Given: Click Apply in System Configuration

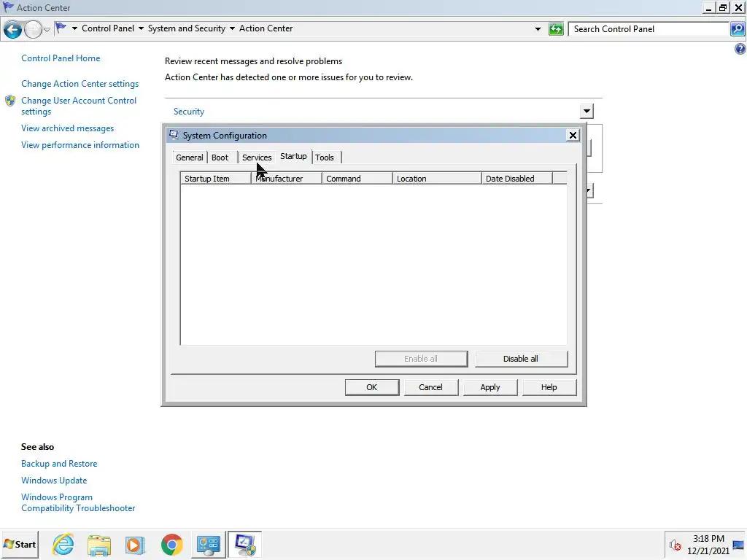Looking at the screenshot, I should (x=489, y=387).
